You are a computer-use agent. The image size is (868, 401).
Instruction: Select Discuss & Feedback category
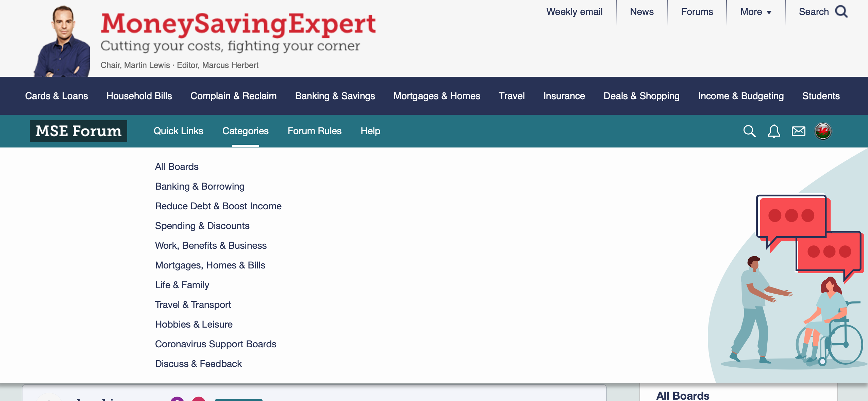pyautogui.click(x=198, y=364)
